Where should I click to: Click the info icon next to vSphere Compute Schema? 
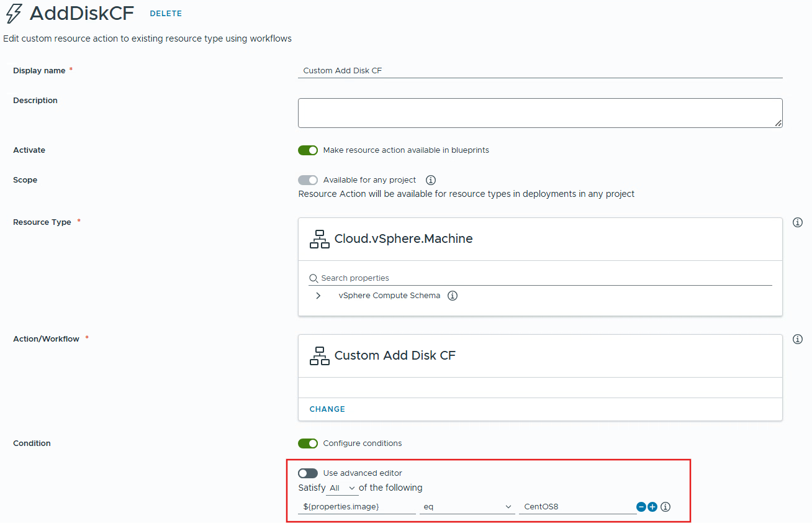click(x=453, y=296)
